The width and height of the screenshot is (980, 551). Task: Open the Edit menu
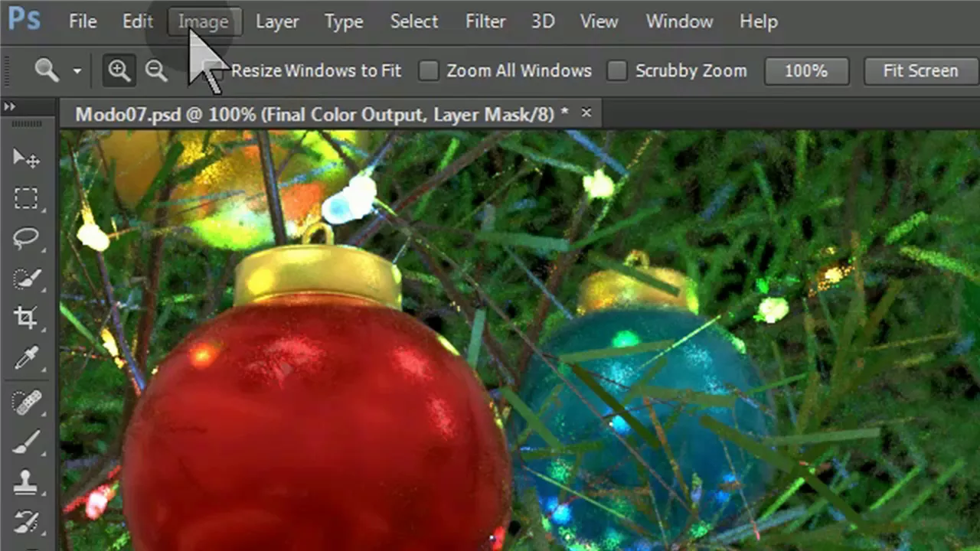[138, 21]
